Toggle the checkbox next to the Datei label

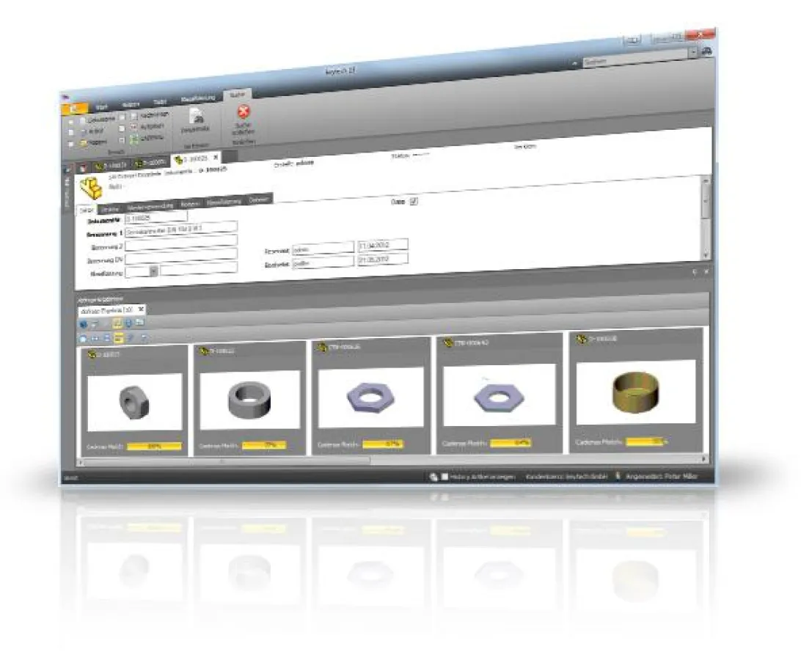(412, 202)
